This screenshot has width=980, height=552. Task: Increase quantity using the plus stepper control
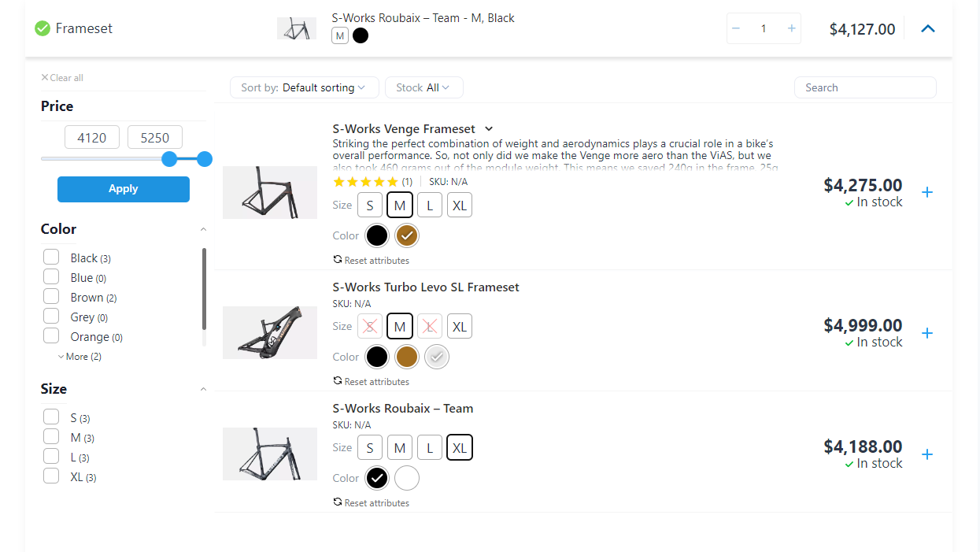coord(791,28)
